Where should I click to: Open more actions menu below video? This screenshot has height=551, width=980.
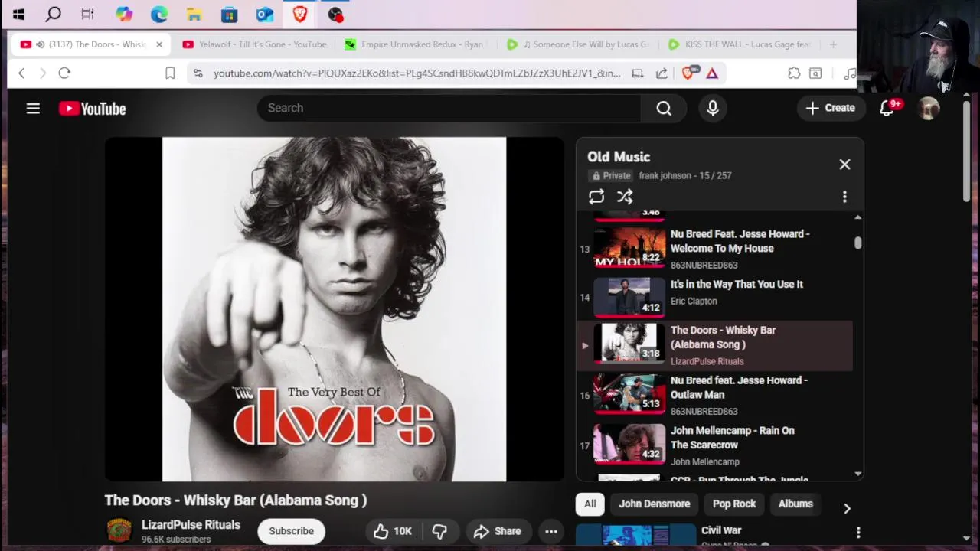[x=550, y=531]
